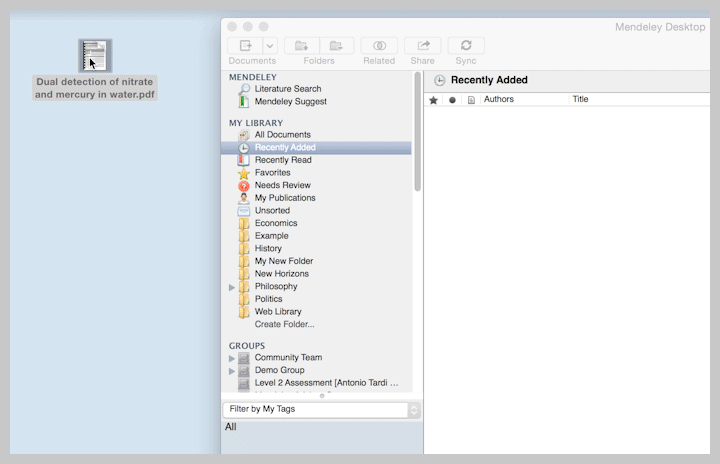
Task: Click the Add Documents toolbar icon
Action: pyautogui.click(x=246, y=45)
